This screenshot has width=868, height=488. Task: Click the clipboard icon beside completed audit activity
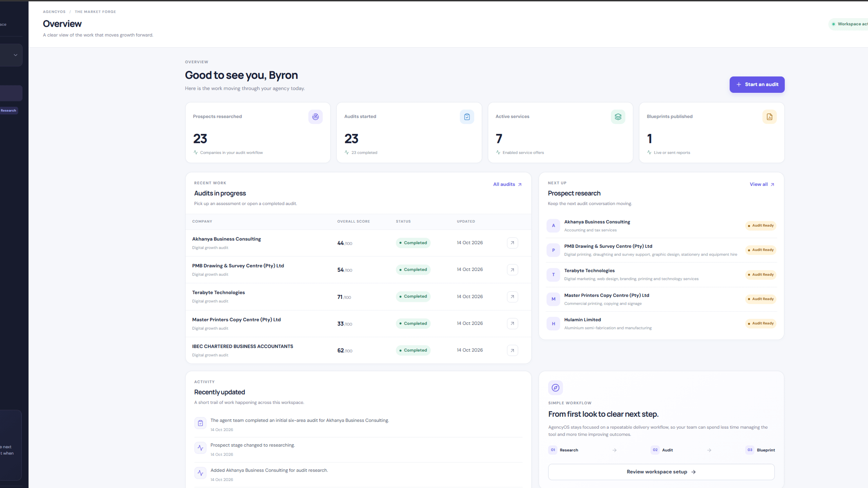[x=200, y=423]
